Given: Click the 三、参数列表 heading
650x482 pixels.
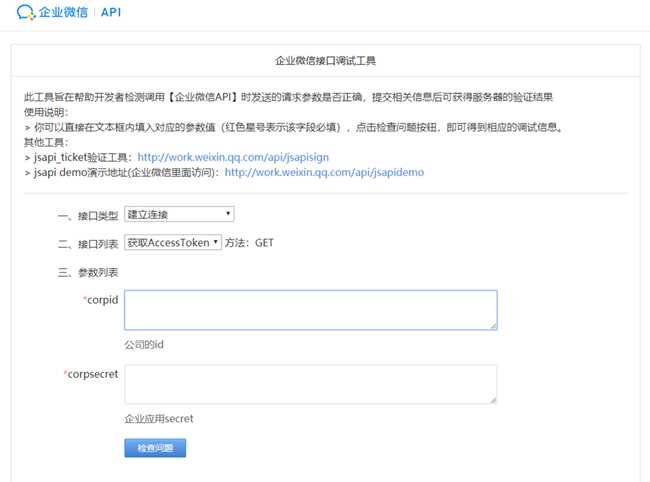Looking at the screenshot, I should [x=88, y=272].
